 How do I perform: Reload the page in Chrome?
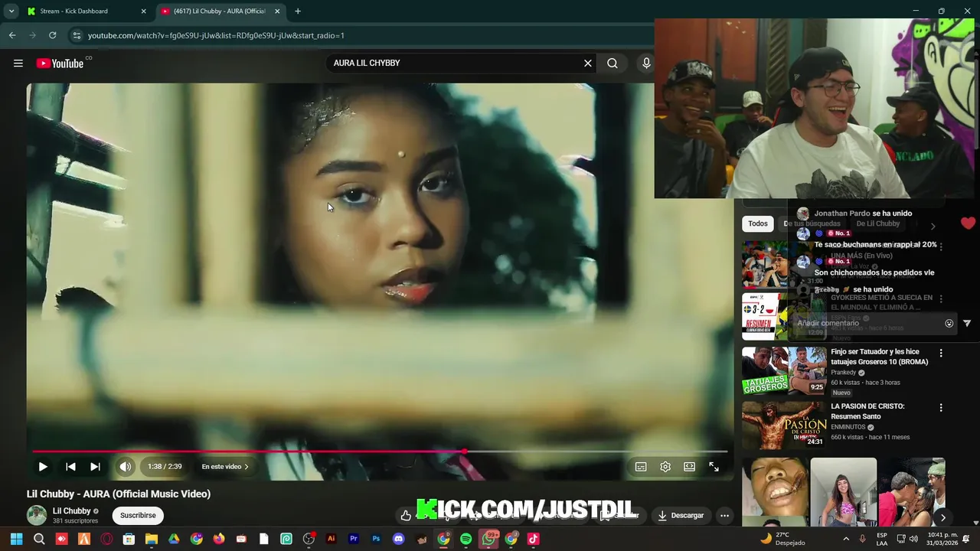(52, 35)
